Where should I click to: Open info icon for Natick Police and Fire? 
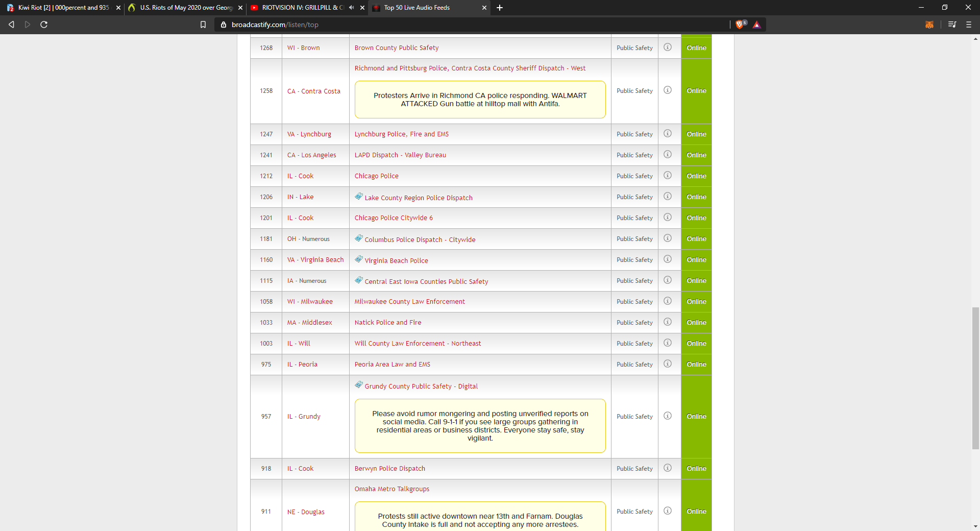(x=668, y=322)
